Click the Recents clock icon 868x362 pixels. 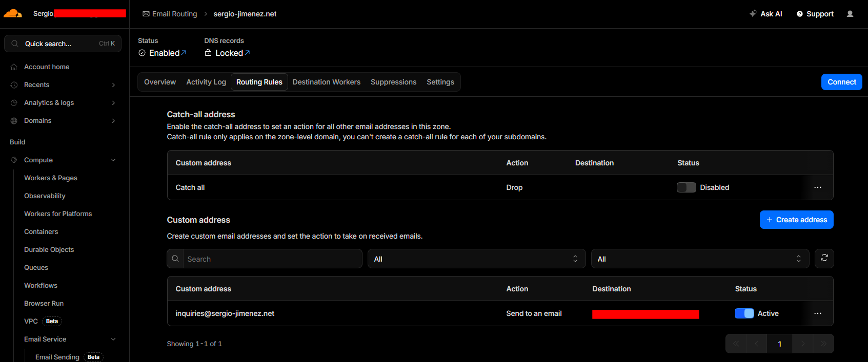[14, 85]
